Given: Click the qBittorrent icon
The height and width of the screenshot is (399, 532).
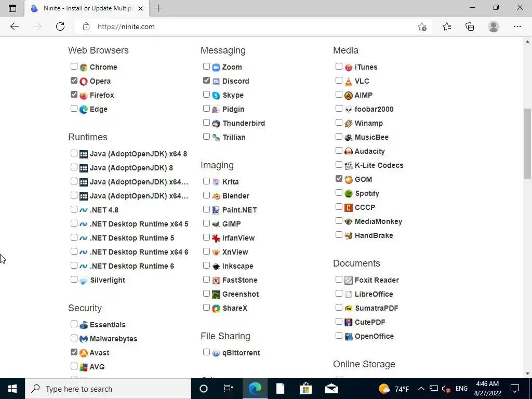Looking at the screenshot, I should tap(216, 353).
